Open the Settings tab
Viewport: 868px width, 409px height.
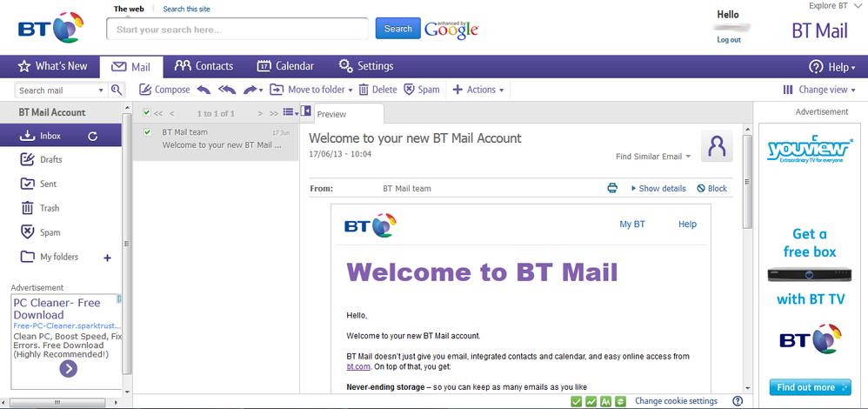(366, 66)
